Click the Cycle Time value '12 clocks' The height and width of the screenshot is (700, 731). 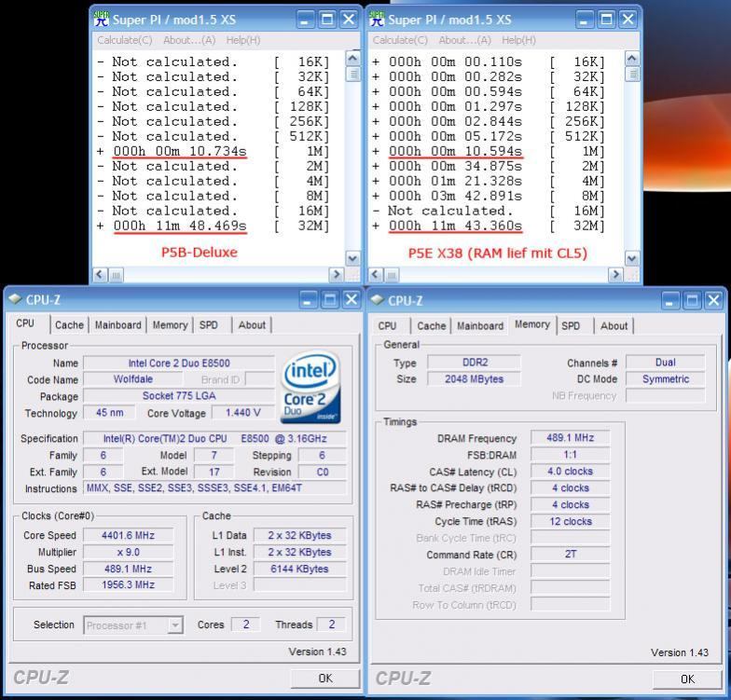(x=571, y=522)
